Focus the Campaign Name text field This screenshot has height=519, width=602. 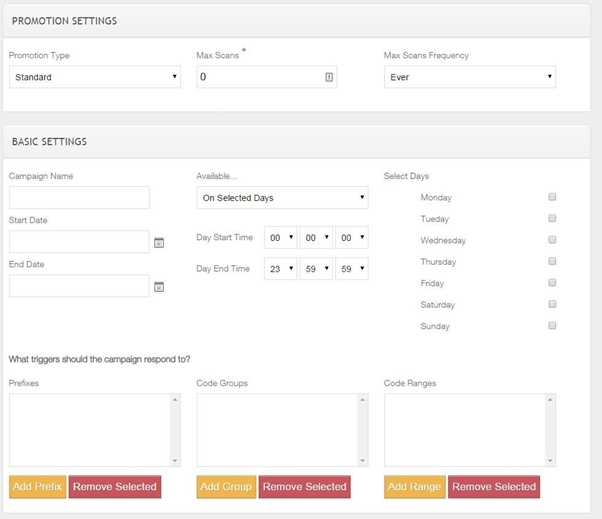pyautogui.click(x=79, y=198)
